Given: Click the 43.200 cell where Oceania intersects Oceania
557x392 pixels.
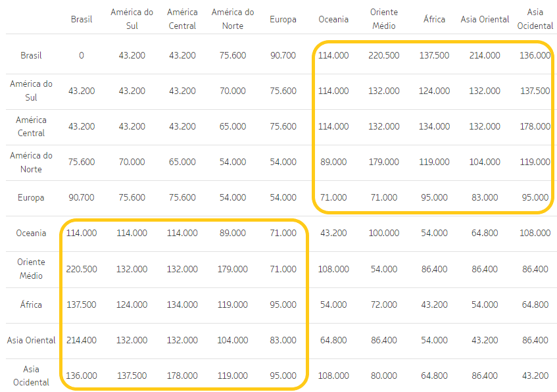Looking at the screenshot, I should pyautogui.click(x=333, y=232).
